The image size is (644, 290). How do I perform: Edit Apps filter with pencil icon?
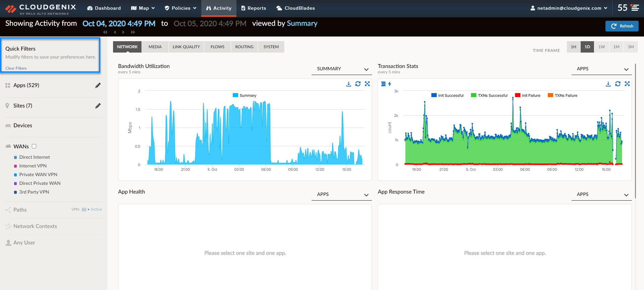tap(98, 85)
